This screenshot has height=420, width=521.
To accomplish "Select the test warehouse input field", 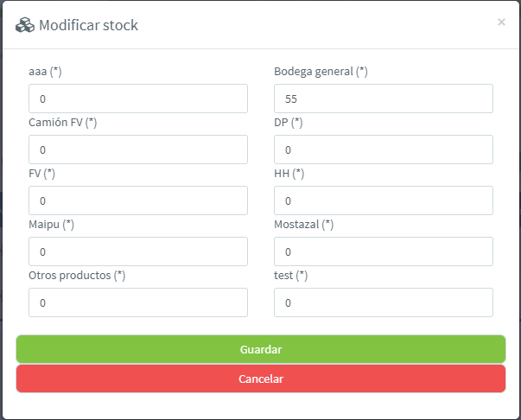I will [384, 302].
